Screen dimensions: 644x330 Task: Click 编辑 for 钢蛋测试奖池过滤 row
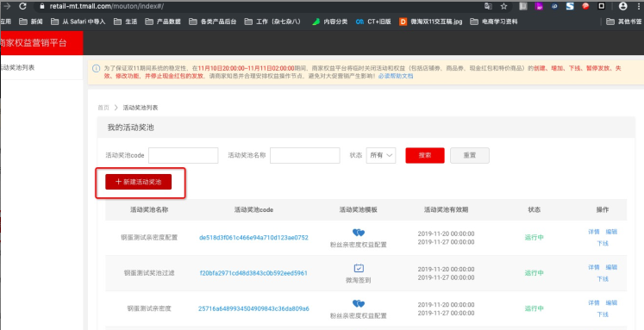(x=611, y=267)
